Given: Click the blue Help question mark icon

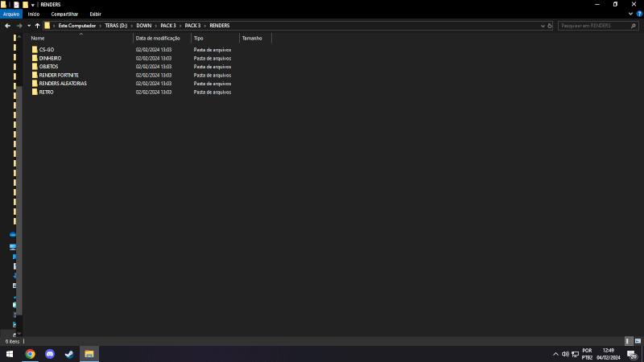Looking at the screenshot, I should click(639, 14).
